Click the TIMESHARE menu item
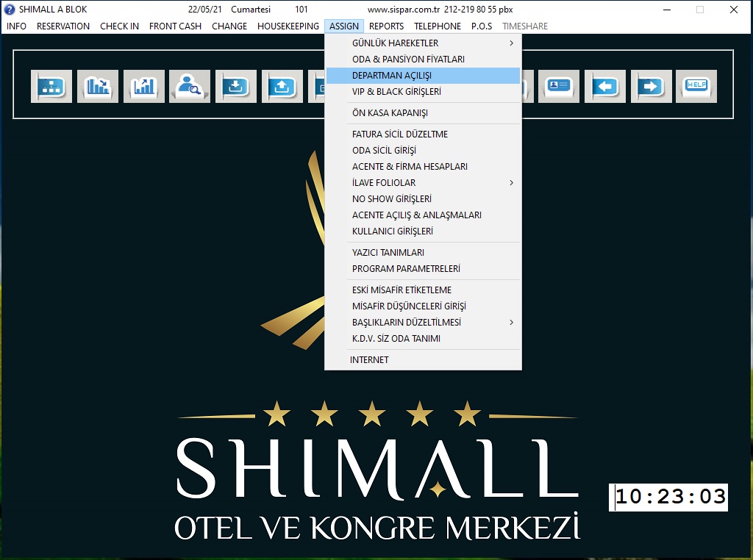 pyautogui.click(x=525, y=26)
